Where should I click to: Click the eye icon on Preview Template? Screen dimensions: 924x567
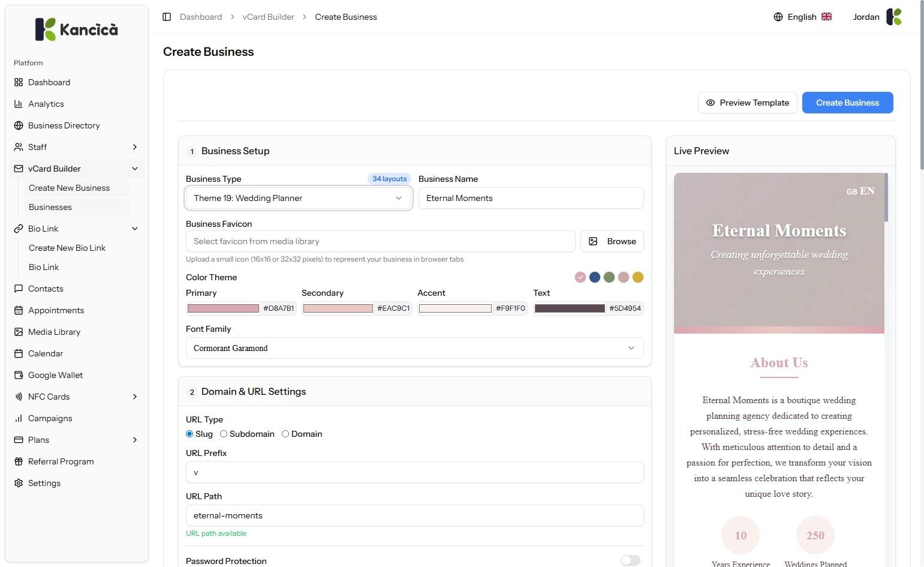pos(711,103)
